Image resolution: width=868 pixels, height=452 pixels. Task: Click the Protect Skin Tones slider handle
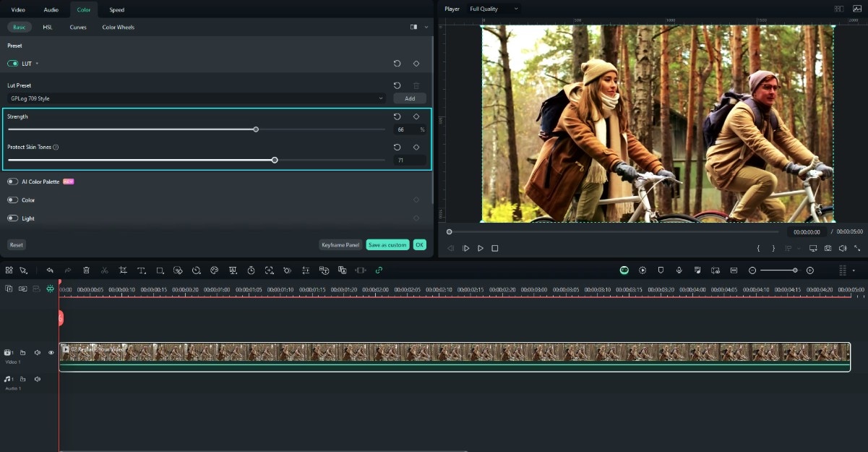click(x=275, y=160)
